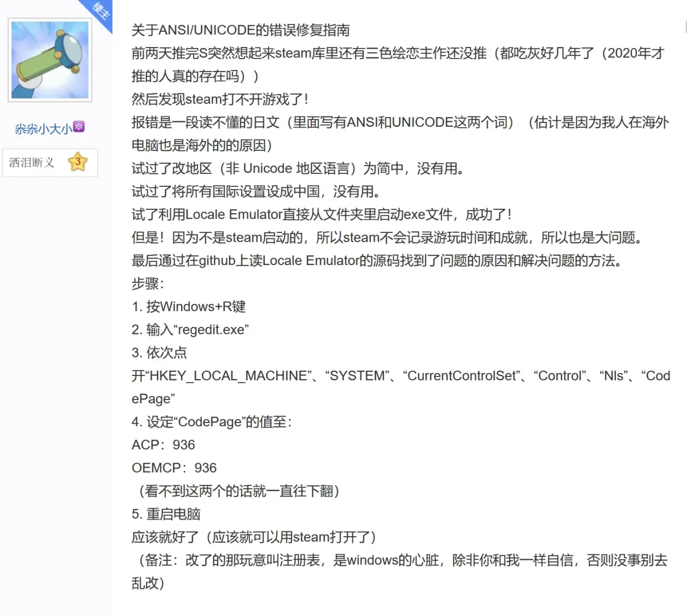
Task: Click the line mentioning Locale Emulator启动exe文件
Action: (322, 214)
